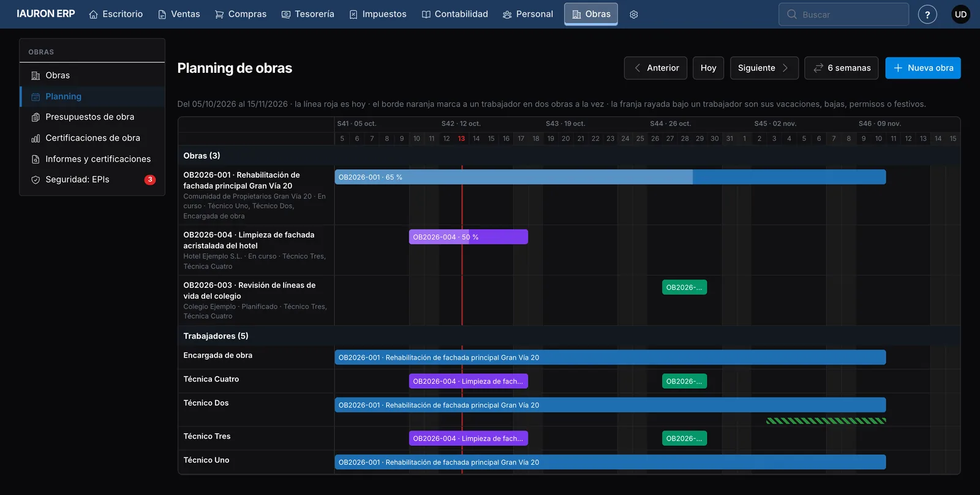Screen dimensions: 980x495
Task: Open the Impuestos menu
Action: click(378, 14)
